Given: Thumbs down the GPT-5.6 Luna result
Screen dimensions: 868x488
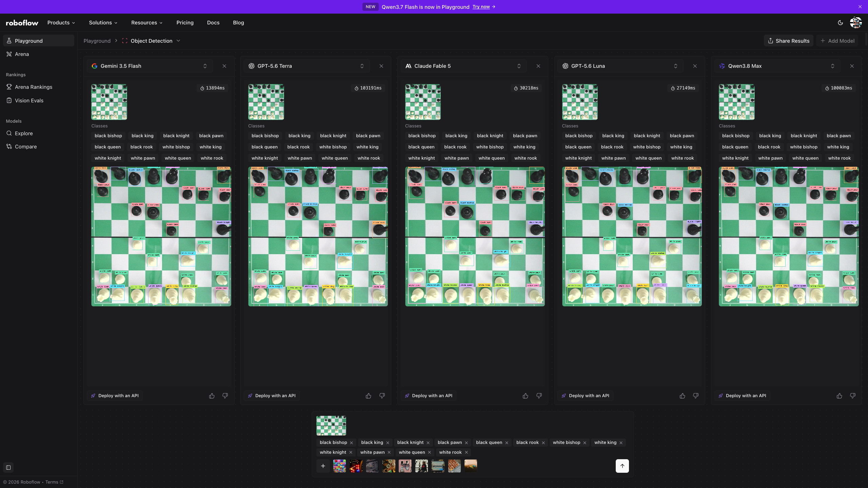Looking at the screenshot, I should coord(696,396).
